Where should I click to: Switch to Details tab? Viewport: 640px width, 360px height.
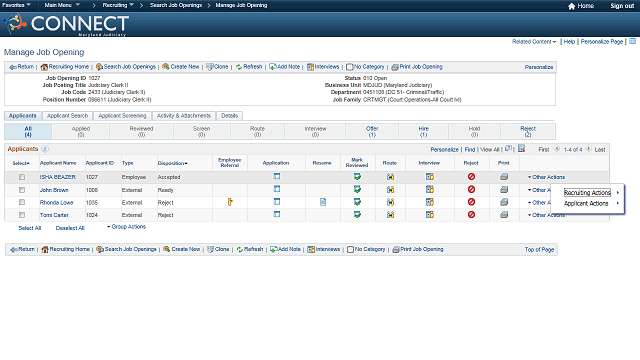click(x=229, y=116)
